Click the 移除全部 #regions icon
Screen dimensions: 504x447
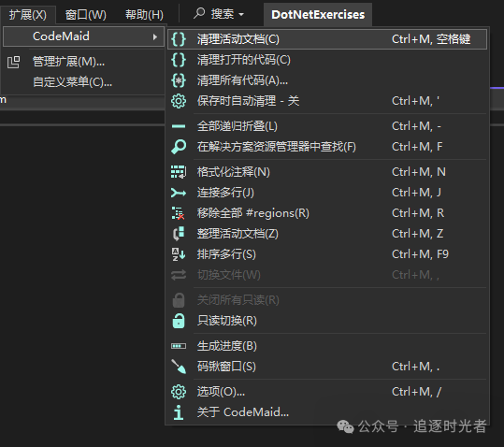[x=178, y=213]
